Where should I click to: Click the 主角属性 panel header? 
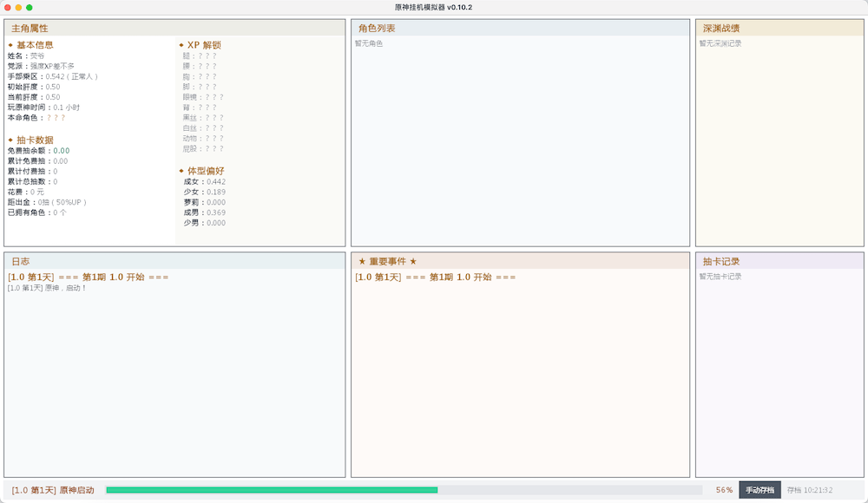[x=174, y=29]
